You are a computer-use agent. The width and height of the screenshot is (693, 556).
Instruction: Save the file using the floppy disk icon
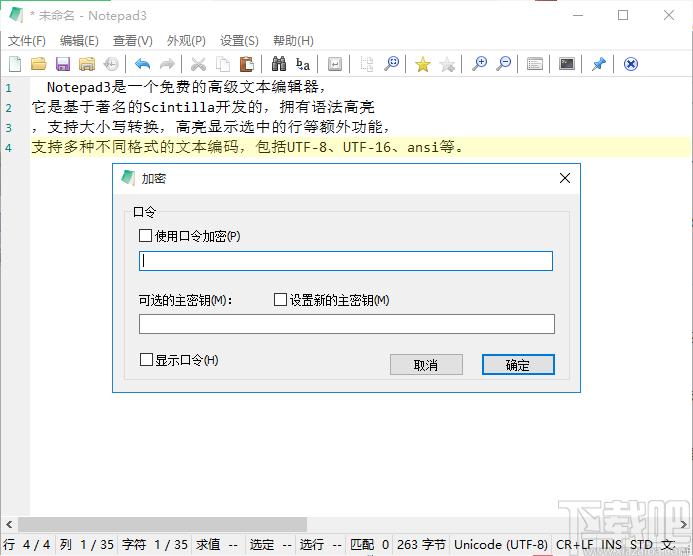point(63,64)
